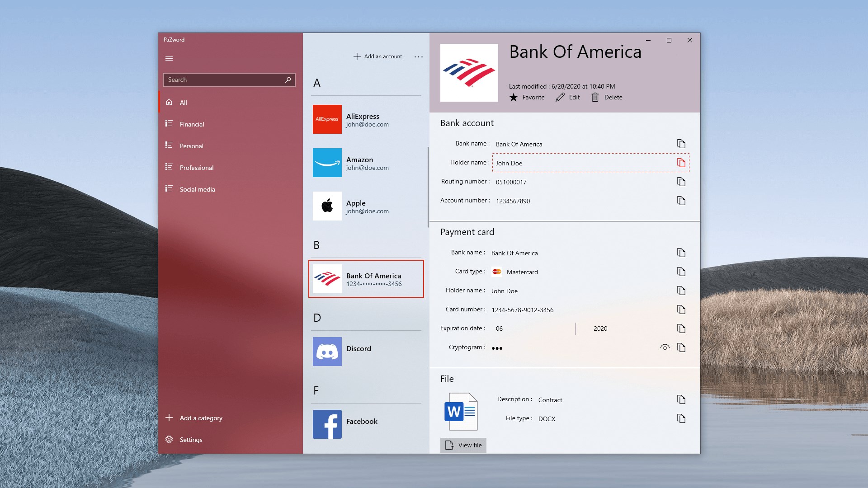This screenshot has height=488, width=868.
Task: Click the search magnifier icon
Action: 288,80
